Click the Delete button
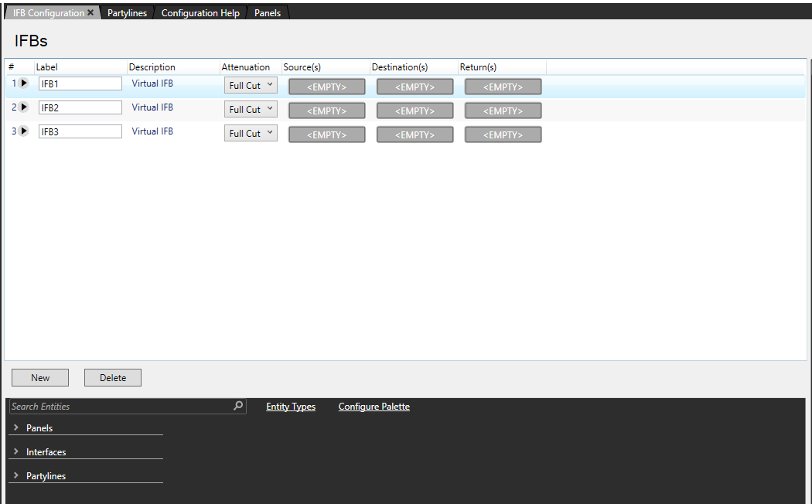The width and height of the screenshot is (812, 504). point(113,377)
